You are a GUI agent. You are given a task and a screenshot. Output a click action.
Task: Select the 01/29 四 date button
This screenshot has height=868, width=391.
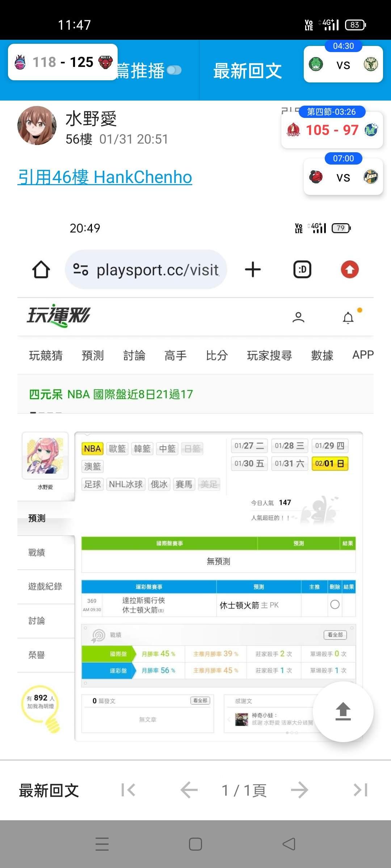click(x=330, y=446)
